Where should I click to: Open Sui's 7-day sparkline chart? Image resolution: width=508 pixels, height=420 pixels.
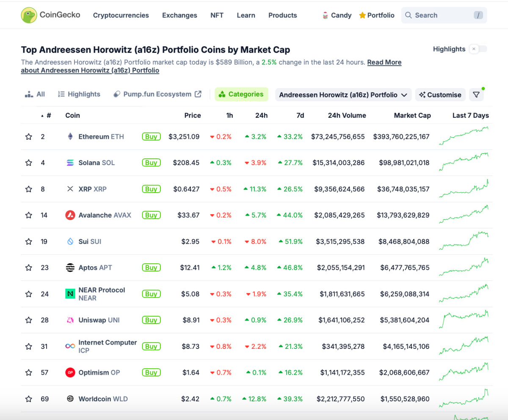(x=464, y=240)
